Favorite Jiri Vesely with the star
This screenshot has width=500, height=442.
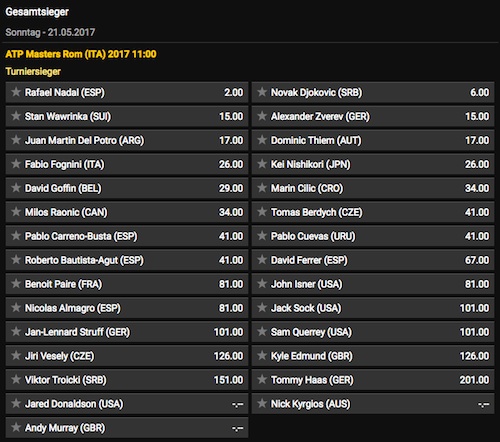click(16, 356)
